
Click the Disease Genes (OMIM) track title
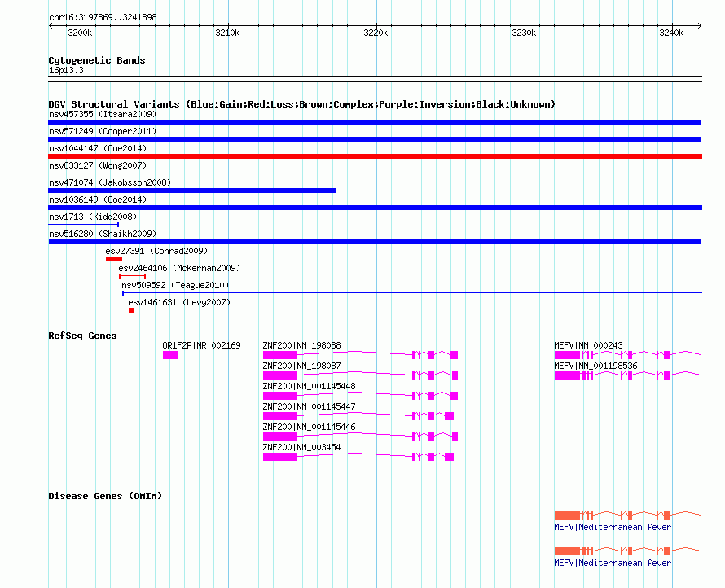coord(105,496)
